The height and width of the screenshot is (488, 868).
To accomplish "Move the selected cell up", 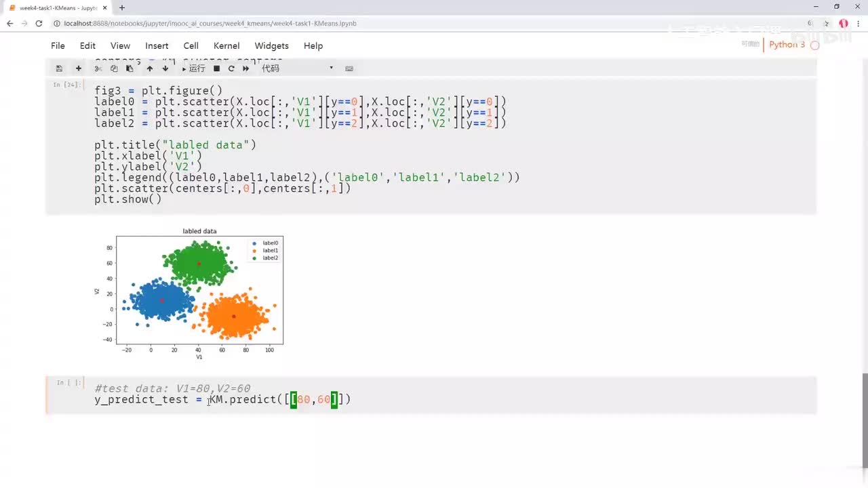I will 150,68.
